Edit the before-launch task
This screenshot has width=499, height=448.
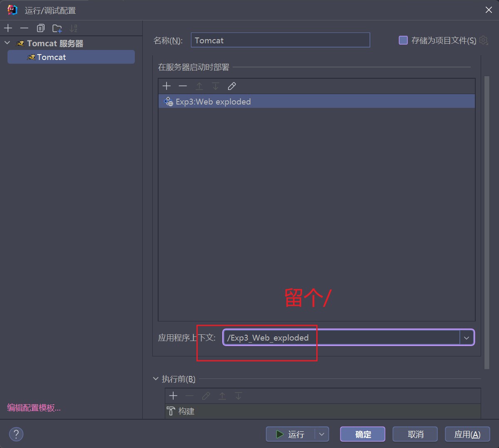click(x=206, y=396)
